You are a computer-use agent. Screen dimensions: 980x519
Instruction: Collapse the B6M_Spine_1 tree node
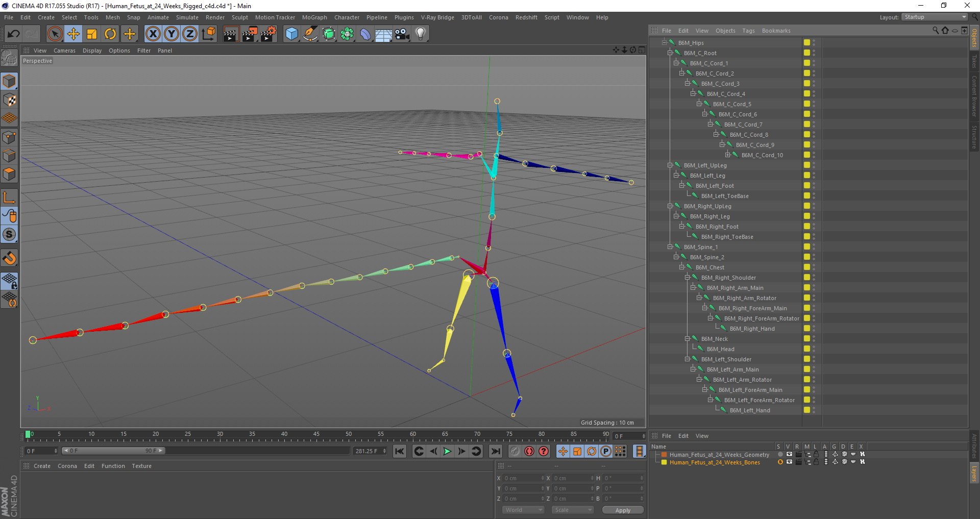click(670, 247)
